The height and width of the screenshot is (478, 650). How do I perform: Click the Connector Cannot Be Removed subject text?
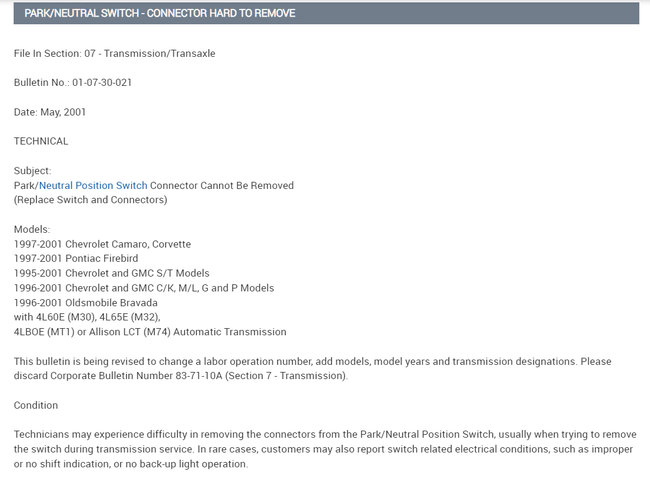pos(222,185)
